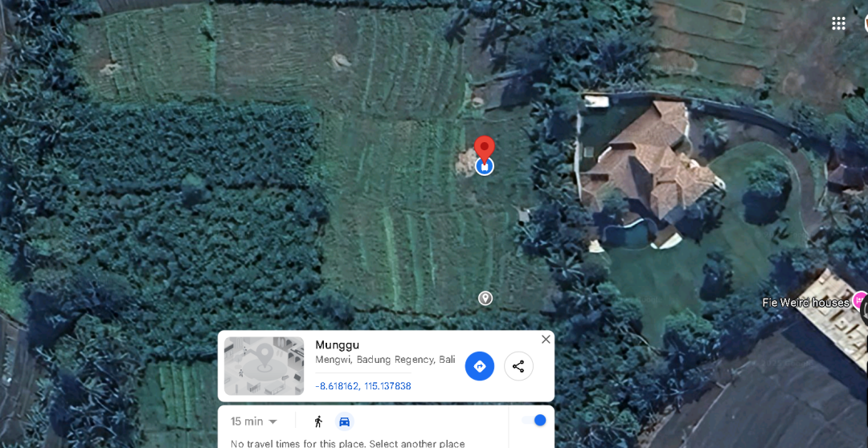This screenshot has height=448, width=868.
Task: Click the No travel times message text
Action: (x=348, y=443)
